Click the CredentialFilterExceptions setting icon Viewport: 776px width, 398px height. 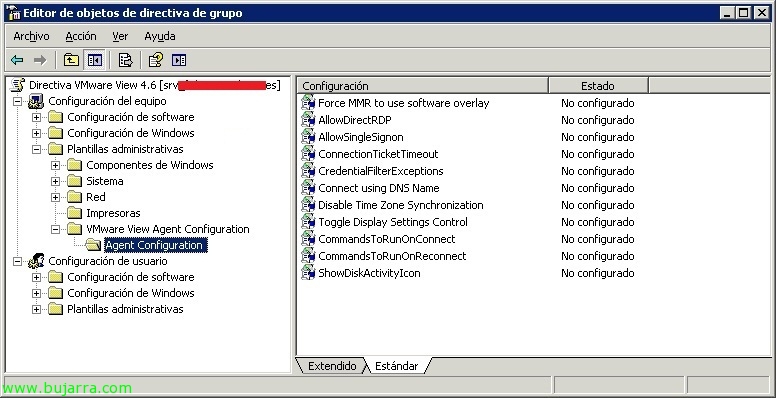[x=308, y=171]
